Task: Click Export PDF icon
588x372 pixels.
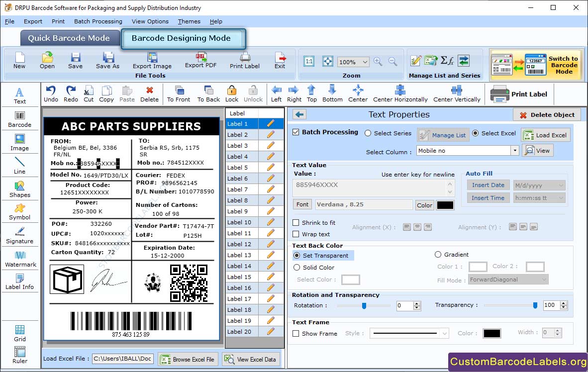Action: pyautogui.click(x=200, y=60)
